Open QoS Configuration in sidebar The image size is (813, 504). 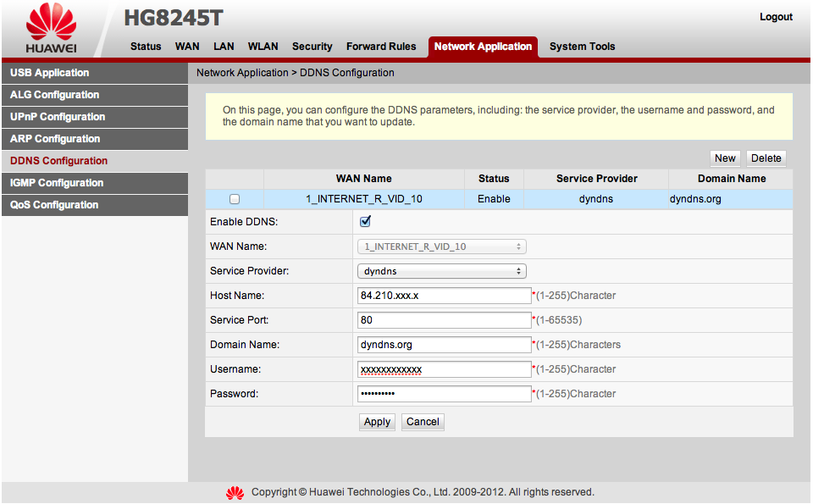coord(95,205)
